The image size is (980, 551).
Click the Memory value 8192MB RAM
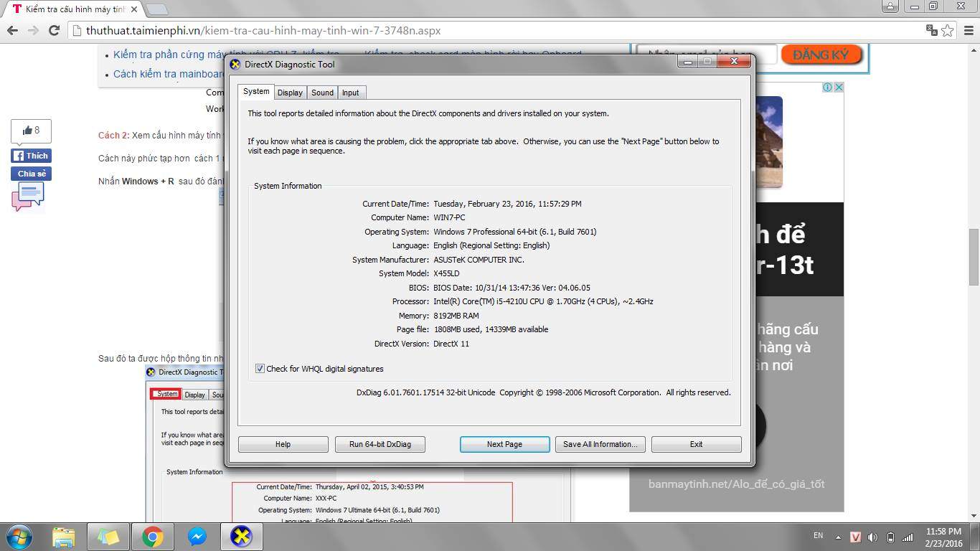pyautogui.click(x=456, y=316)
